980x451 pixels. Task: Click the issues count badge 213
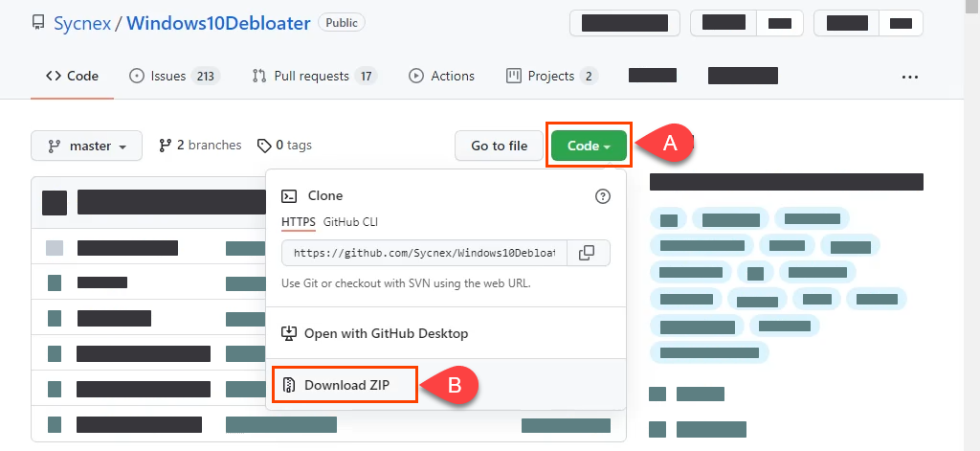(206, 77)
